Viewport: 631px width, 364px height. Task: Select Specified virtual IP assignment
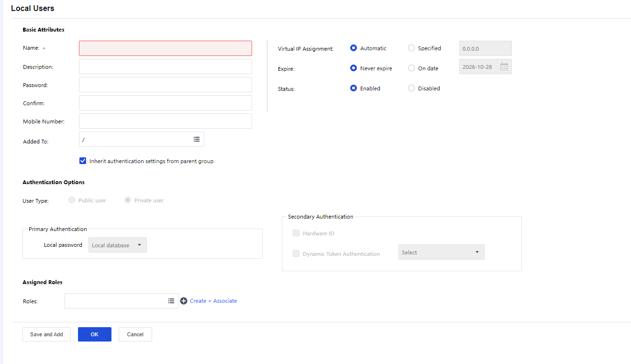pos(411,48)
